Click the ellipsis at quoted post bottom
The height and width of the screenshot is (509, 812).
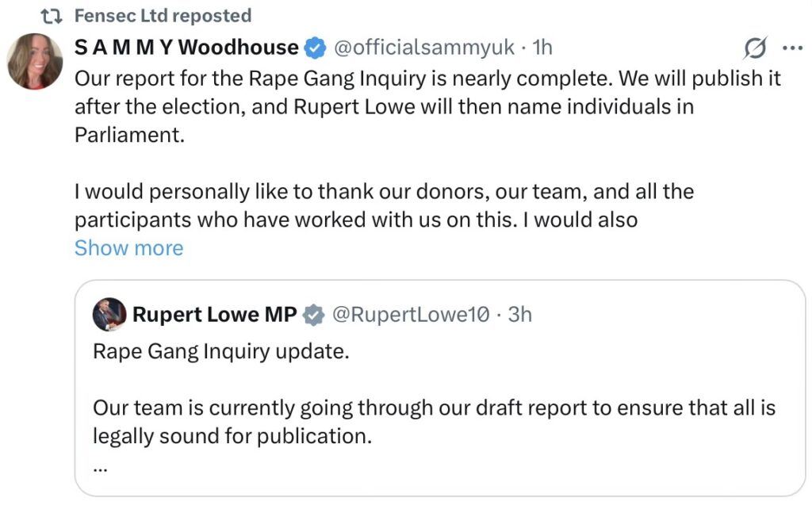(100, 467)
